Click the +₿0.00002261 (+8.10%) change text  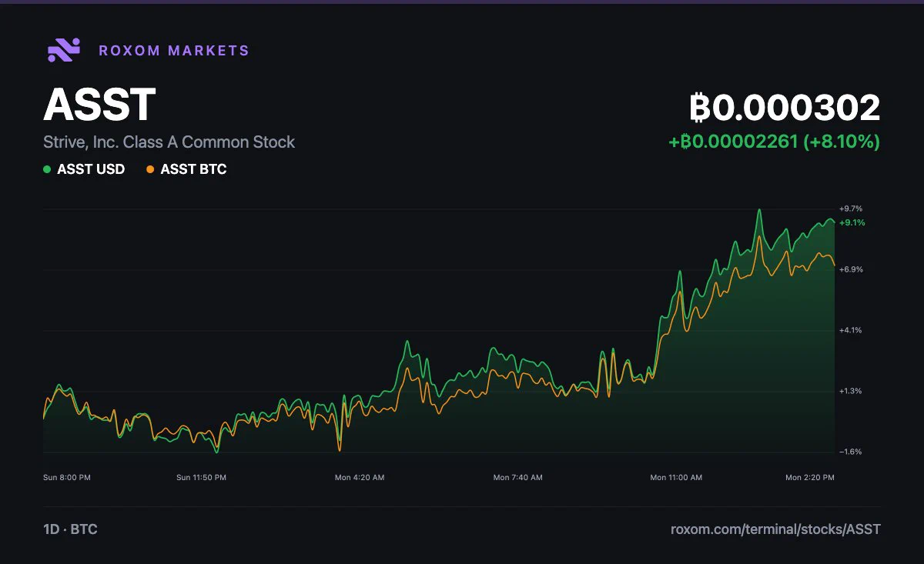(x=774, y=142)
